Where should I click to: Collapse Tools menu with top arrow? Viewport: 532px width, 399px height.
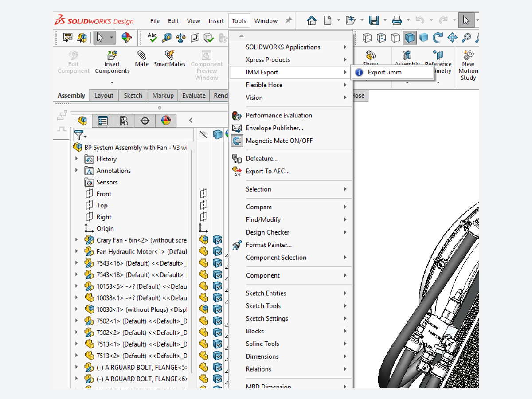click(242, 36)
